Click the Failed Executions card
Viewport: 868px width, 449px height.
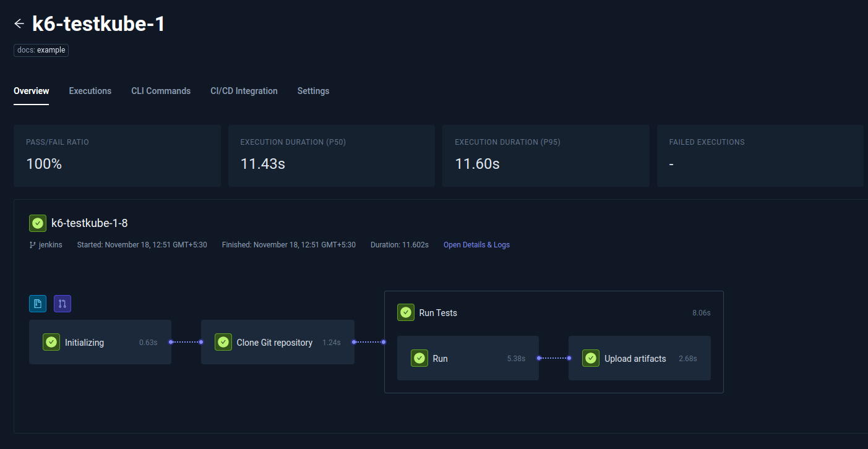pyautogui.click(x=760, y=156)
